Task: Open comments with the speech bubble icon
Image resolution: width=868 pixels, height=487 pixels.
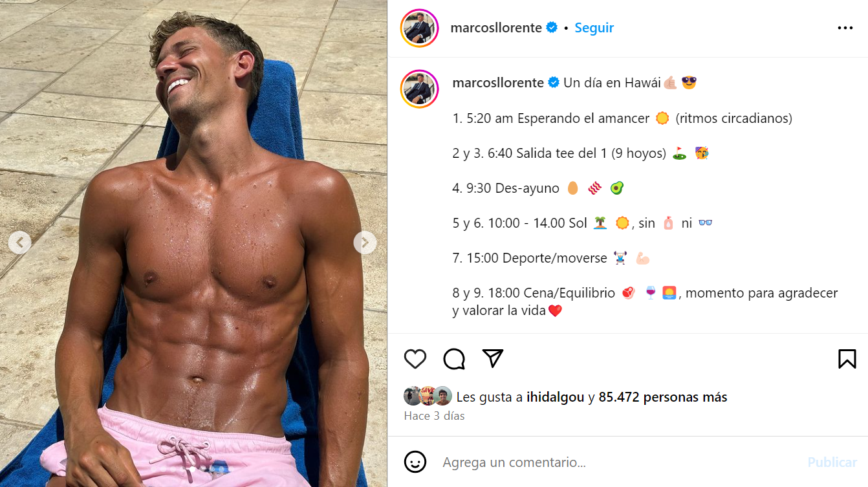Action: (x=454, y=359)
